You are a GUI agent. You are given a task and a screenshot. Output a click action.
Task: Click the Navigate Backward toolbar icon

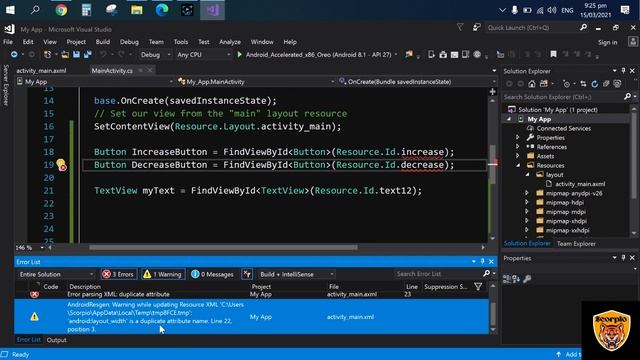[x=14, y=54]
